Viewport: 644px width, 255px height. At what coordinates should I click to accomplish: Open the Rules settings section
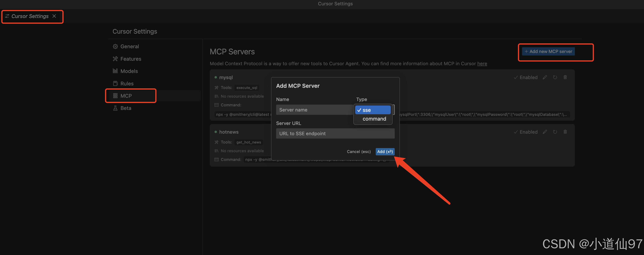[127, 84]
